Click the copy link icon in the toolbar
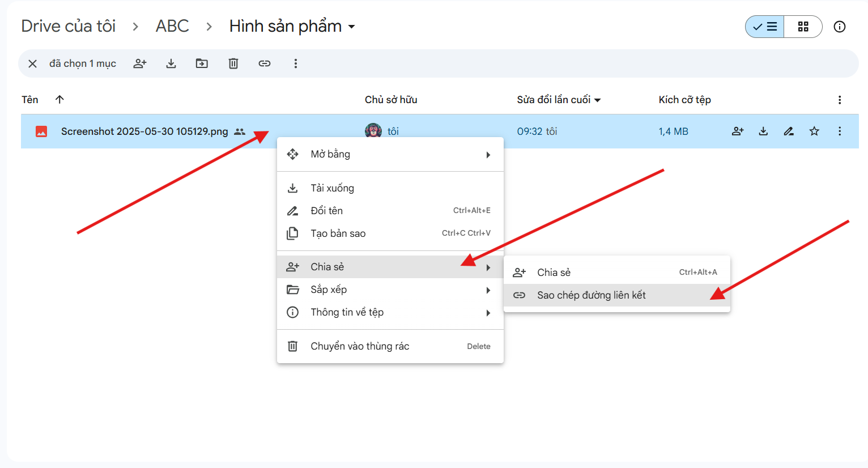 pos(265,63)
